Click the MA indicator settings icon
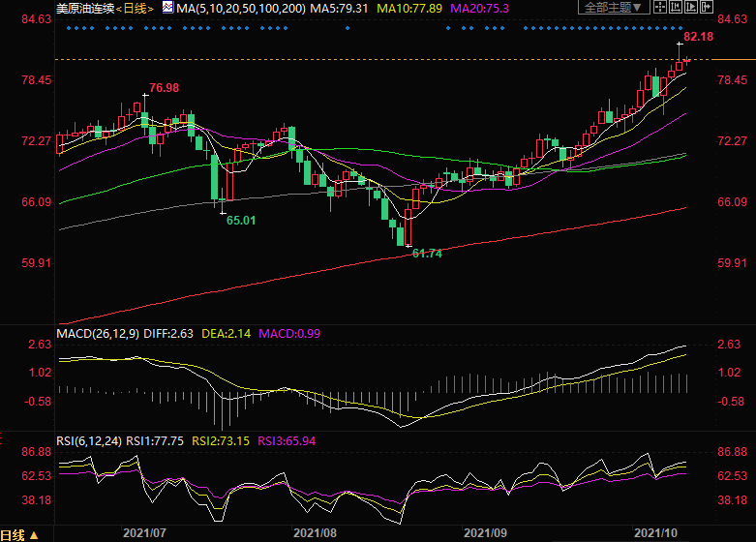Image resolution: width=756 pixels, height=542 pixels. point(167,8)
